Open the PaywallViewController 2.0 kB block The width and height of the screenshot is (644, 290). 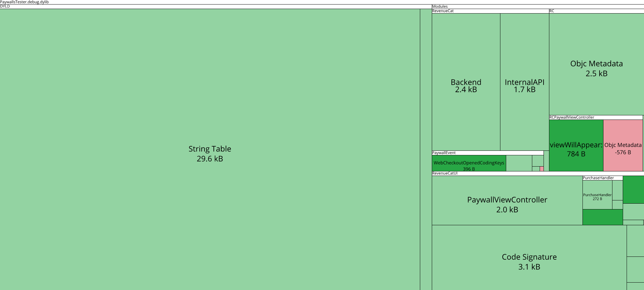(x=507, y=200)
